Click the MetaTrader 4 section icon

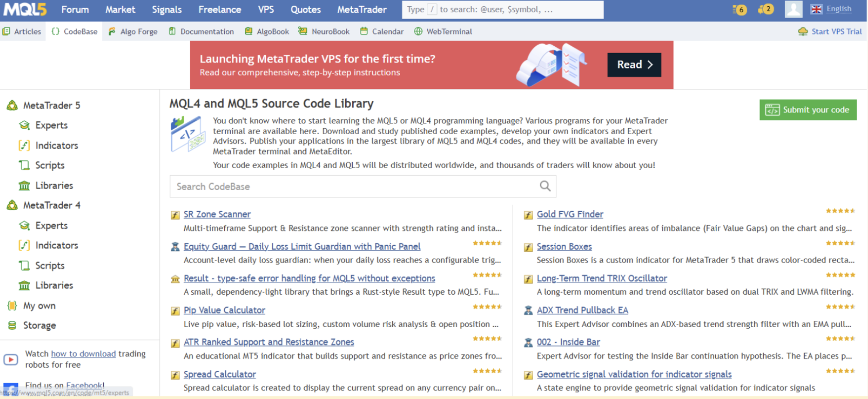point(12,205)
